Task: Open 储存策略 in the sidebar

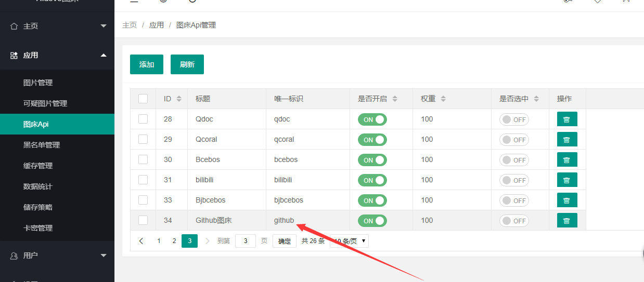Action: pyautogui.click(x=57, y=207)
